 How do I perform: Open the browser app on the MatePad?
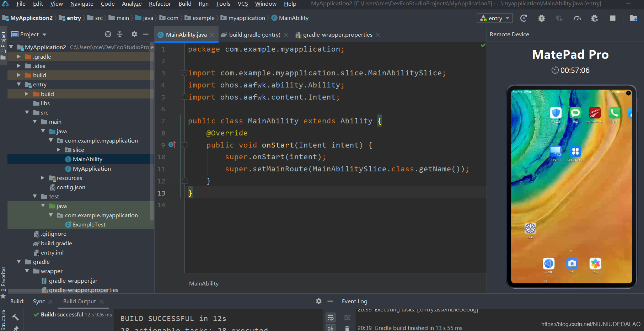[549, 263]
